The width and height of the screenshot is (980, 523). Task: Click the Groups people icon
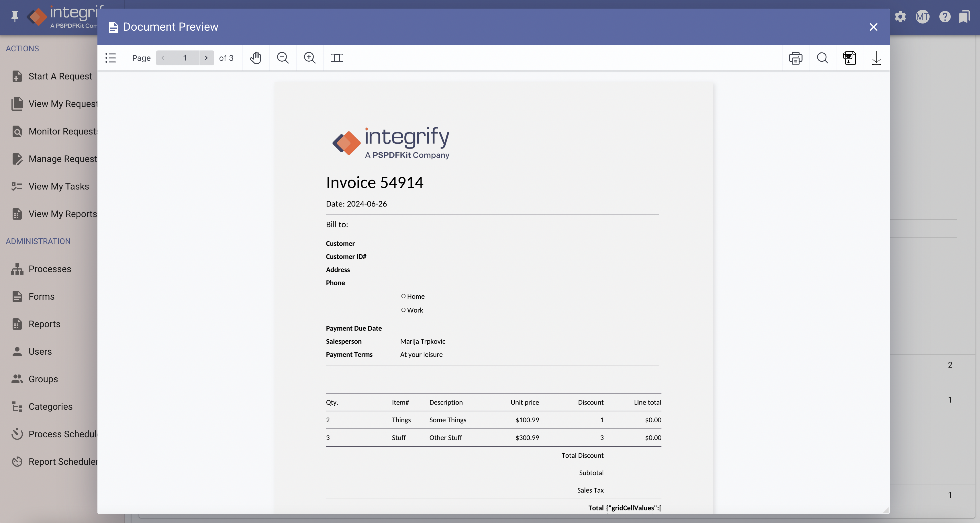17,379
